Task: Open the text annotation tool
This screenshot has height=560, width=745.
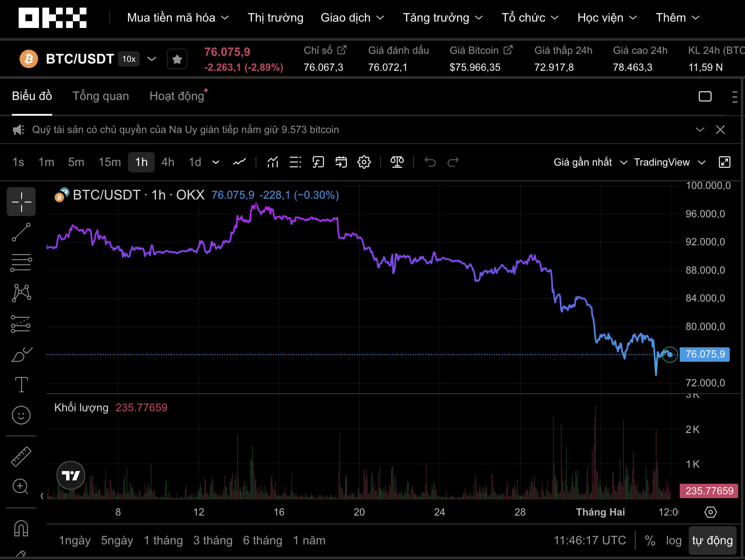Action: (21, 385)
